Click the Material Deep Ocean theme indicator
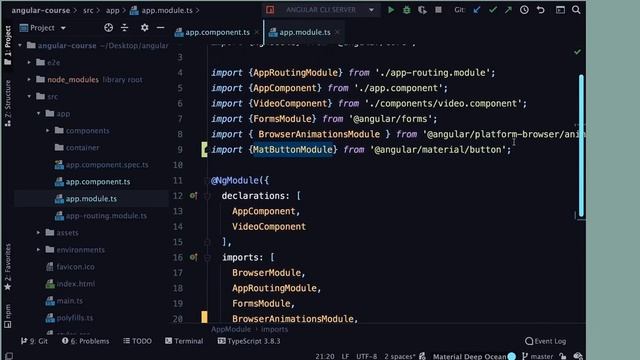The height and width of the screenshot is (360, 640). (474, 356)
